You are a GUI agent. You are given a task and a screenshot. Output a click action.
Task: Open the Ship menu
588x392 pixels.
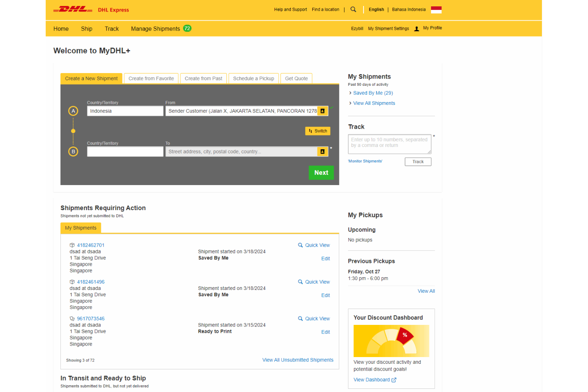coord(87,29)
